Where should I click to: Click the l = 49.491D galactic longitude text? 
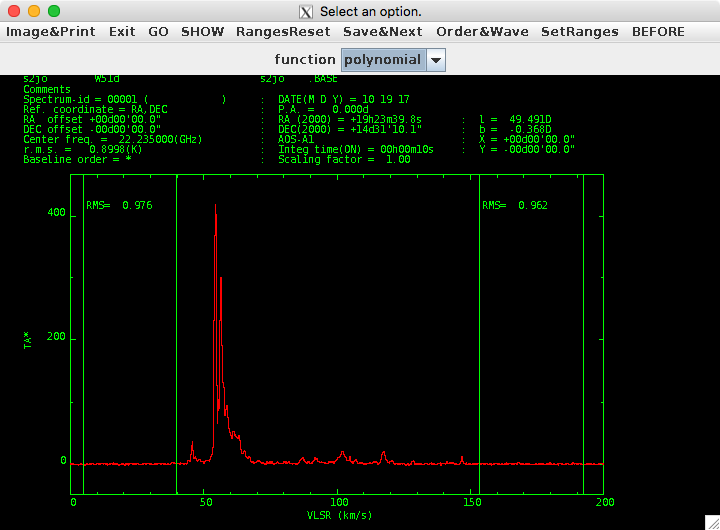pyautogui.click(x=515, y=119)
